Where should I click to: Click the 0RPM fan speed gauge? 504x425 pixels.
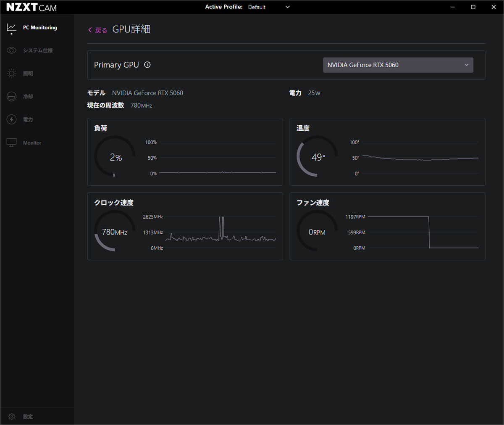click(317, 231)
